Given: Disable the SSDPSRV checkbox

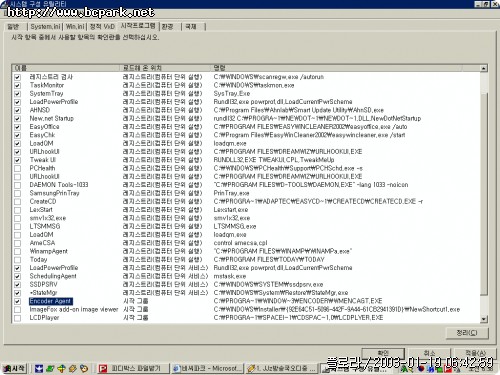Looking at the screenshot, I should coord(17,285).
